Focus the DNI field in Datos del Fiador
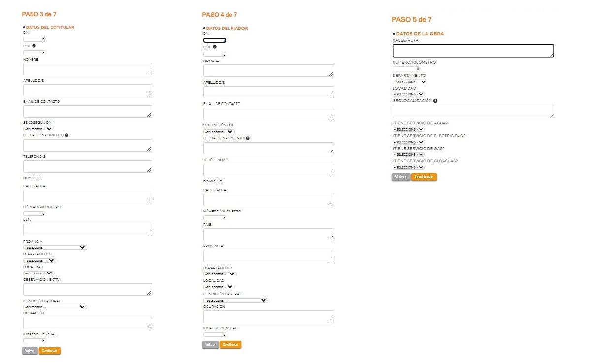591x364 pixels. [x=214, y=40]
